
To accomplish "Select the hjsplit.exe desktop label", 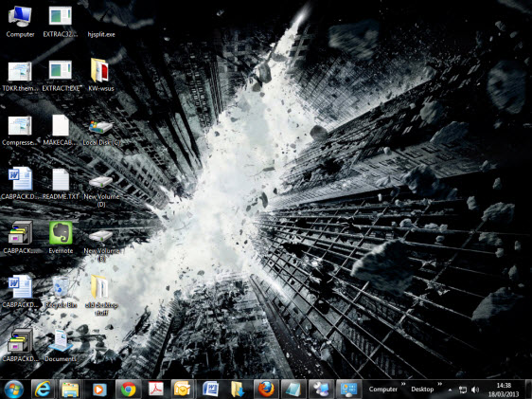I will [x=101, y=34].
